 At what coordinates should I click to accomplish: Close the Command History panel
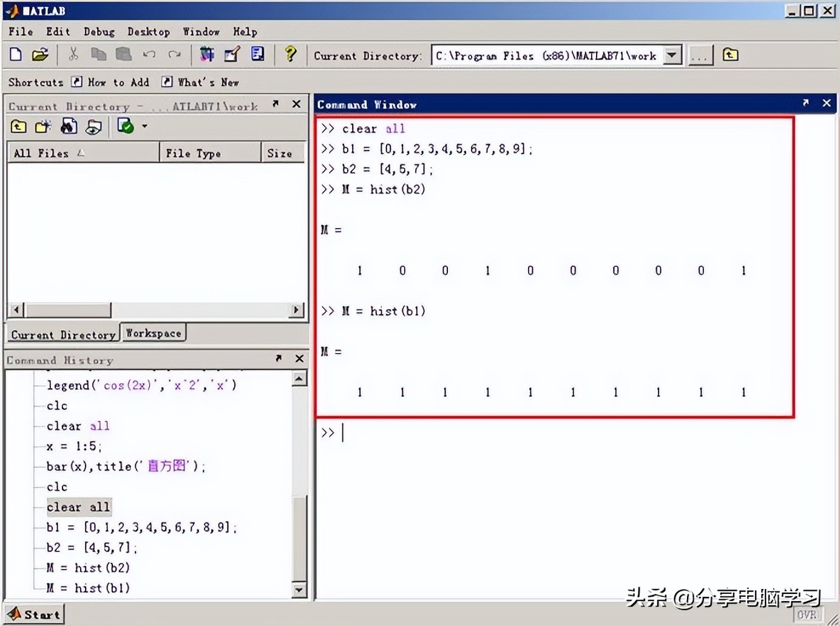click(299, 358)
